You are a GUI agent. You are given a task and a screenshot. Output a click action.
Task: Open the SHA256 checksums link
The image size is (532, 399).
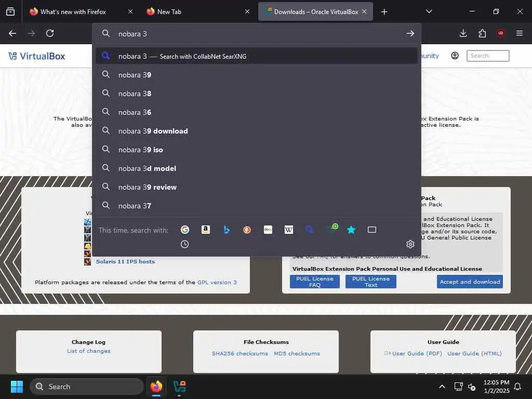pyautogui.click(x=240, y=353)
